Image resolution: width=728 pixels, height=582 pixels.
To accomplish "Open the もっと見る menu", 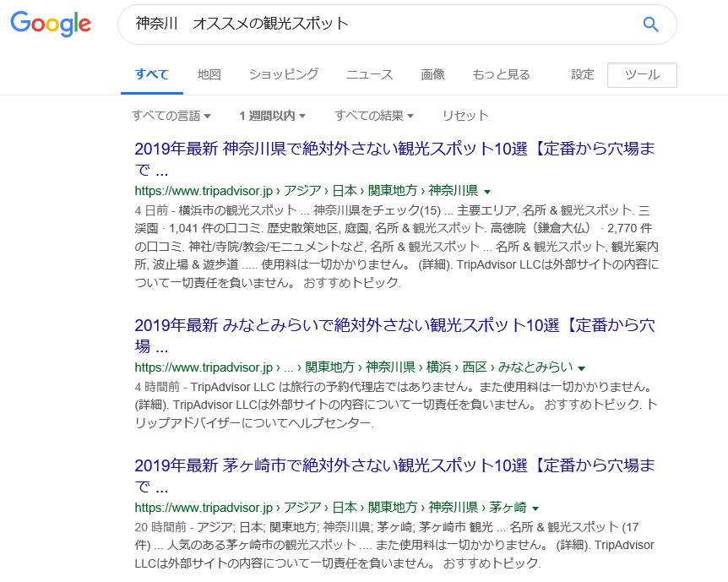I will point(501,74).
